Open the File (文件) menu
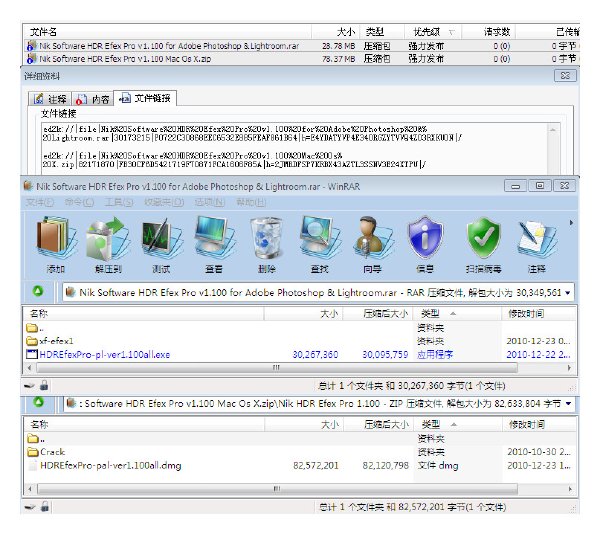 (40, 202)
